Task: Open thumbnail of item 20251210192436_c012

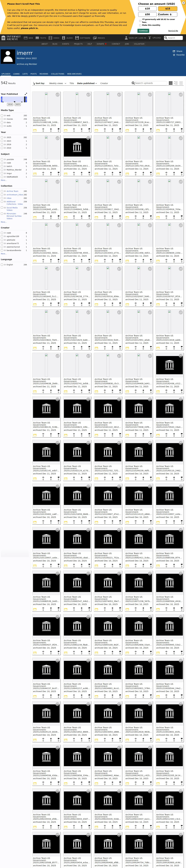Action: click(169, 365)
